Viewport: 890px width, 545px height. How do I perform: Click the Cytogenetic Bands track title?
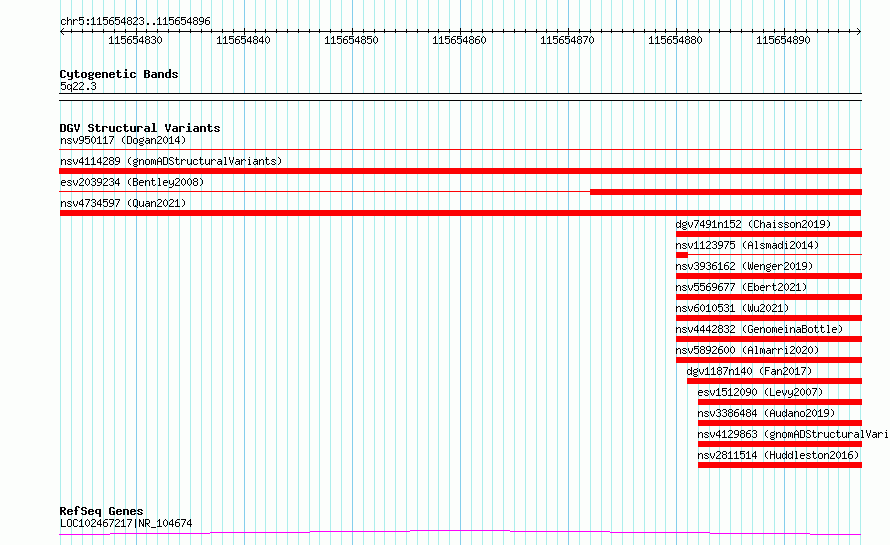[119, 74]
